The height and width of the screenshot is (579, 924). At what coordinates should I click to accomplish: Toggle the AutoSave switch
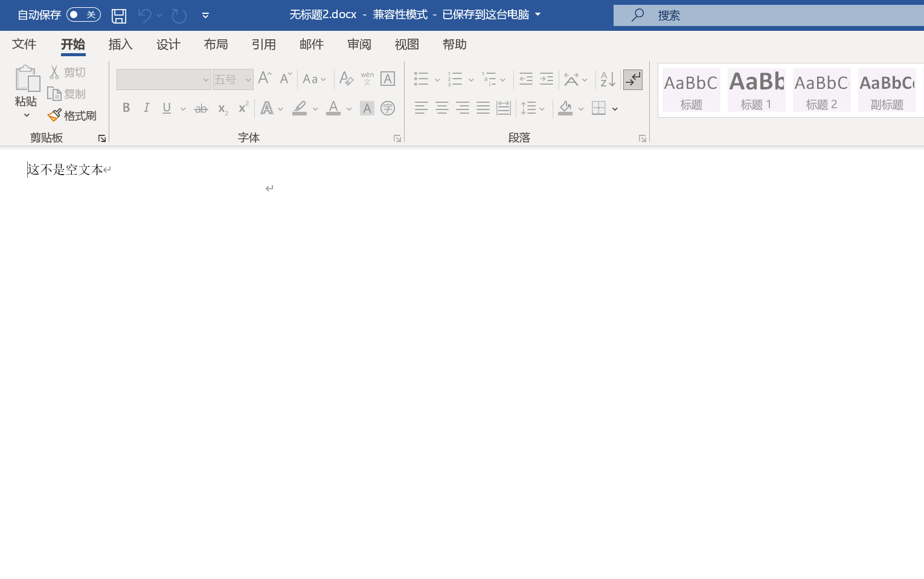(83, 15)
